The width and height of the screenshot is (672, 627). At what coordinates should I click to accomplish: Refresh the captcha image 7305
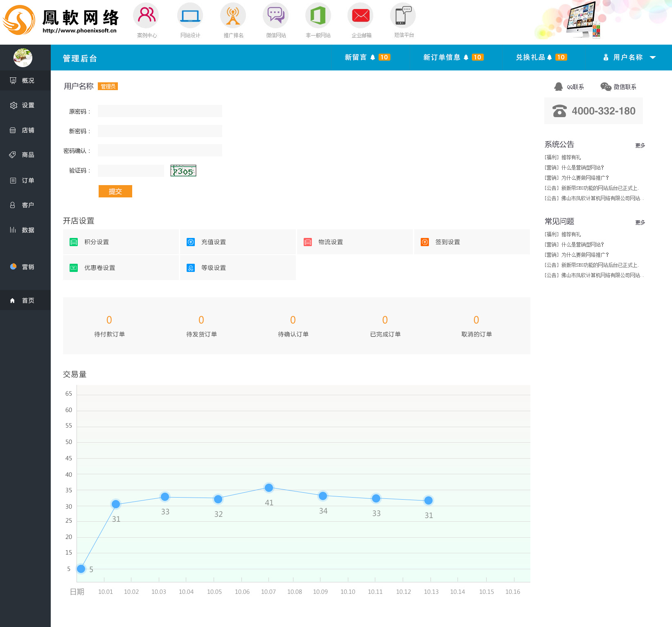click(x=183, y=171)
